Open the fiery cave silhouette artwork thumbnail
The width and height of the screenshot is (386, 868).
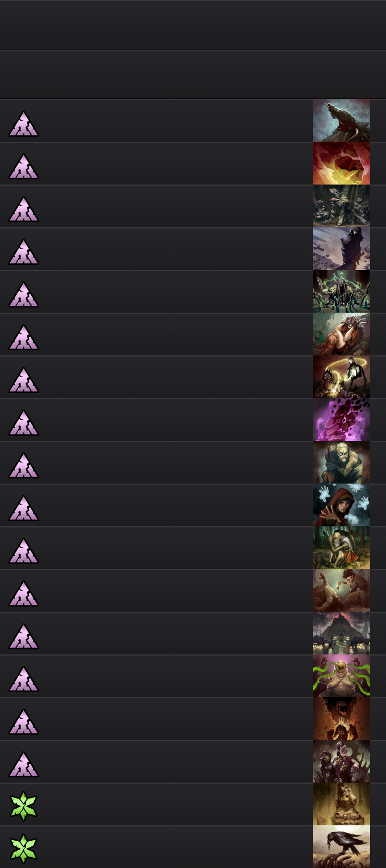[x=342, y=719]
